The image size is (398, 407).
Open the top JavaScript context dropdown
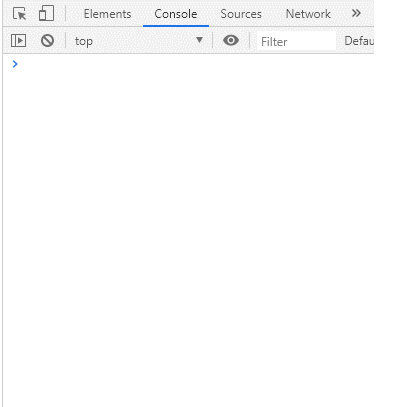click(139, 41)
